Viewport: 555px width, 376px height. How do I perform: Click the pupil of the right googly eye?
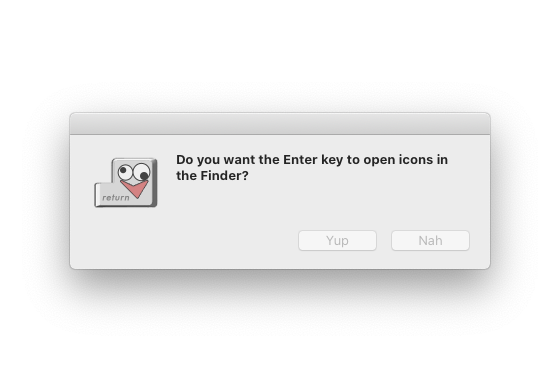[144, 176]
